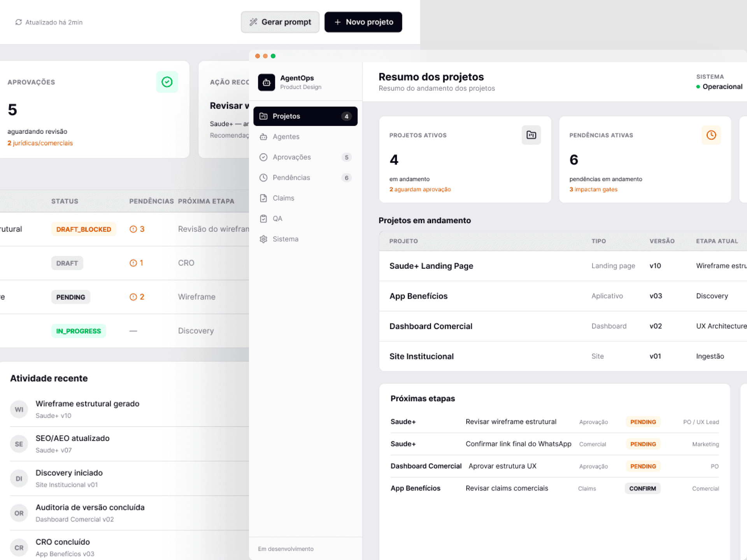Click the check-circle icon next to Aprovações
This screenshot has width=747, height=560.
point(263,157)
